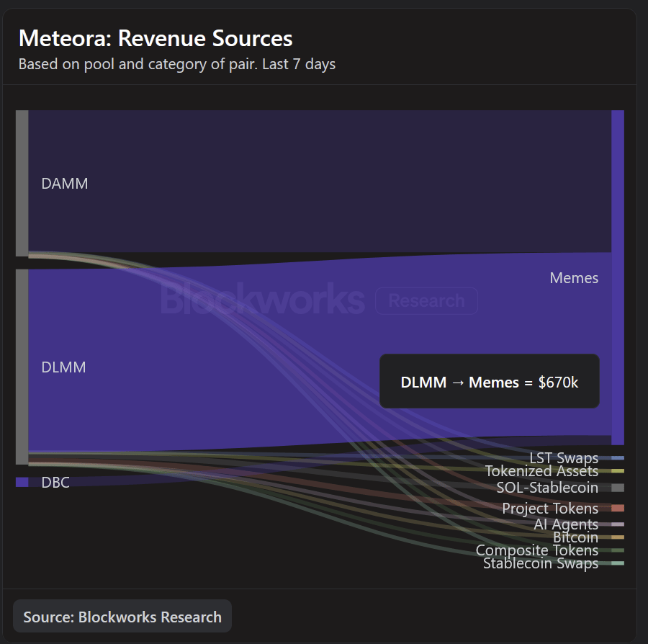Click the DLMM → Memes = $670k tooltip
This screenshot has width=648, height=644.
(490, 381)
